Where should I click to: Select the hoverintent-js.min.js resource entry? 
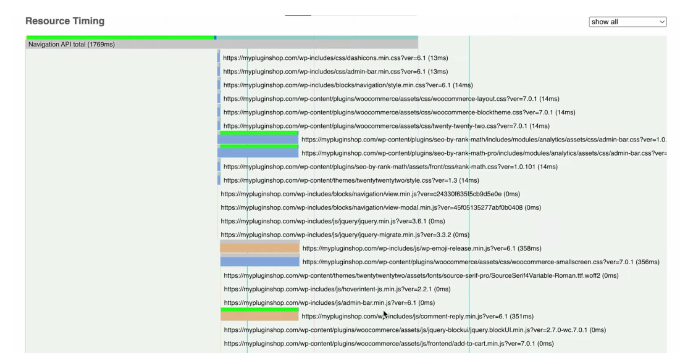[337, 289]
